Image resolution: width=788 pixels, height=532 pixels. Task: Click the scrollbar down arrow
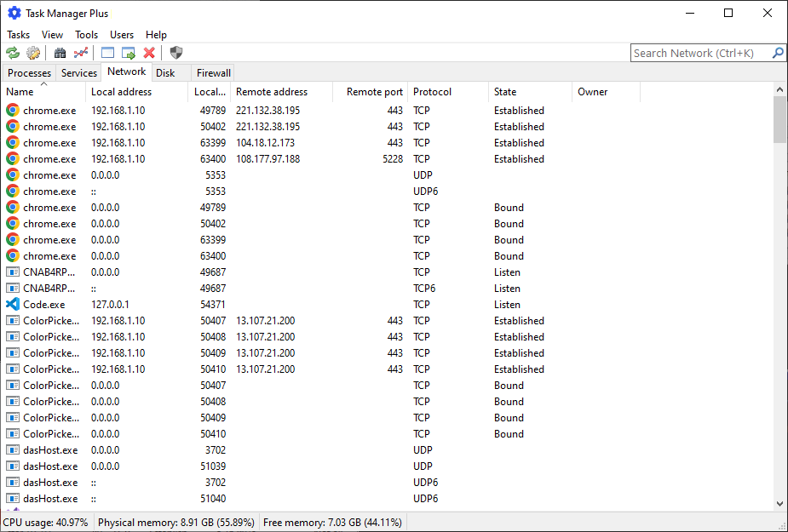pos(779,503)
